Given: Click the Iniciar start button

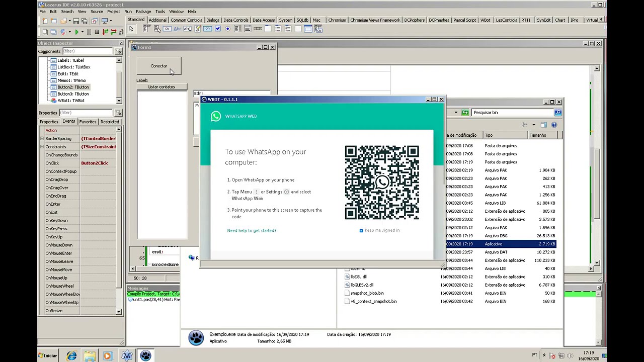Looking at the screenshot, I should 48,355.
